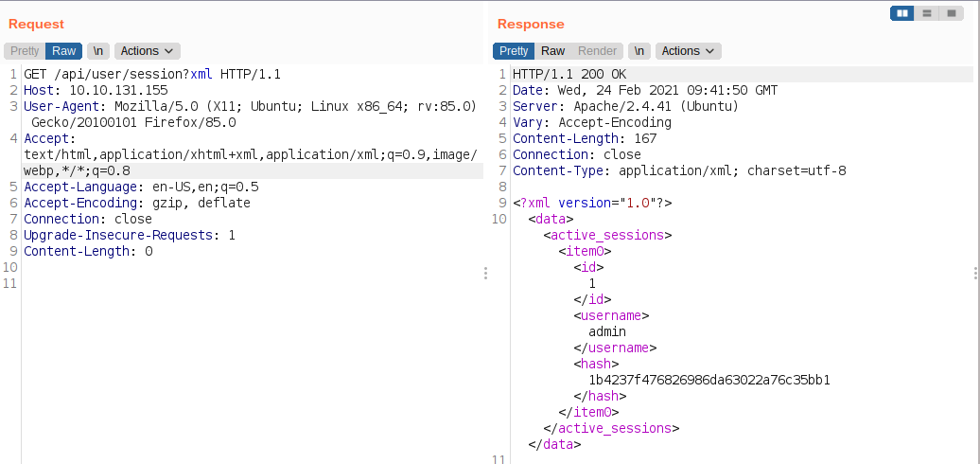Open Response Actions dropdown
Viewport: 980px width, 464px height.
(689, 51)
